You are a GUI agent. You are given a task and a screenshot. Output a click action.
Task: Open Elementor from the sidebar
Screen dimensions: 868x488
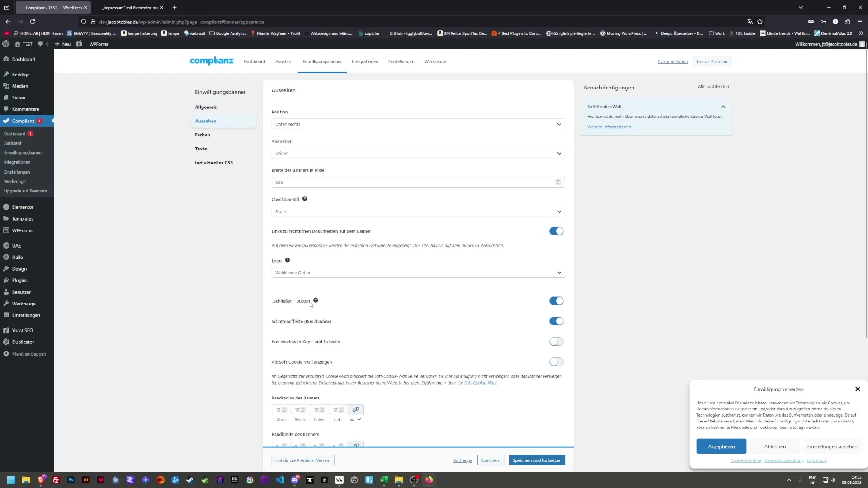tap(22, 207)
